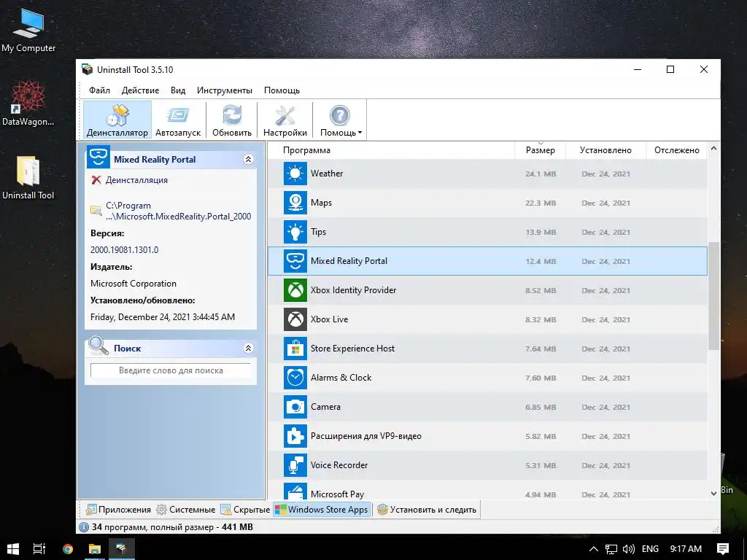Show hidden tray icons chevron
Screen dimensions: 747x560
pos(594,549)
